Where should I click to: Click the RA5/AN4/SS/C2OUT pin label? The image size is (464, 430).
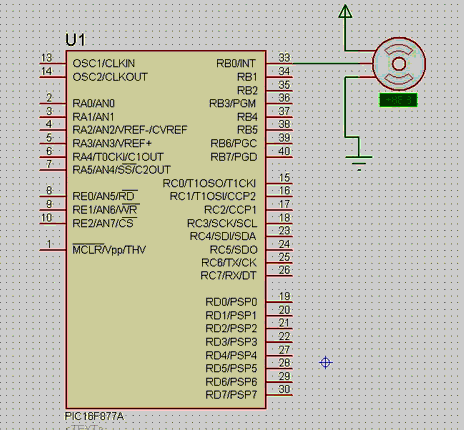[121, 169]
